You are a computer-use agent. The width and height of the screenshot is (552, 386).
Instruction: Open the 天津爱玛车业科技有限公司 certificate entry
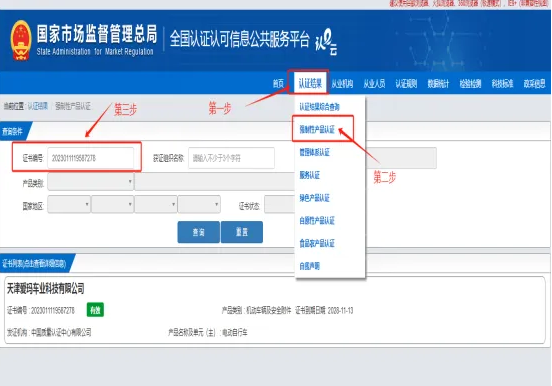pos(46,289)
